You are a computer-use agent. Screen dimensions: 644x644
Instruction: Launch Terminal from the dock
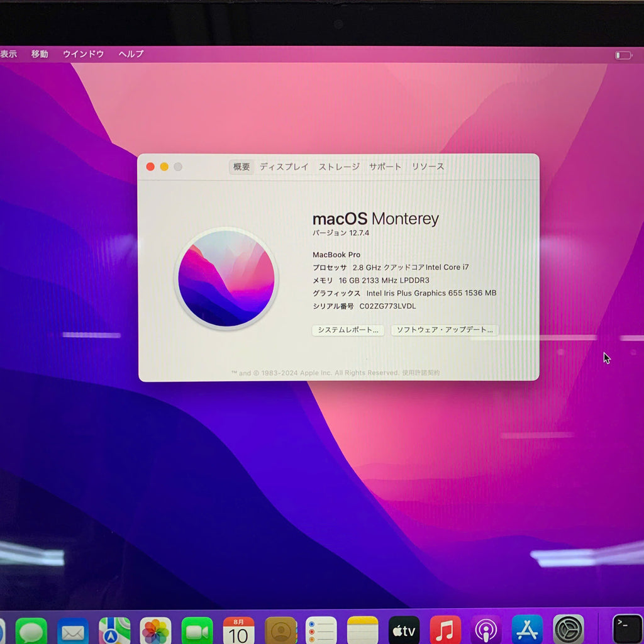[628, 629]
